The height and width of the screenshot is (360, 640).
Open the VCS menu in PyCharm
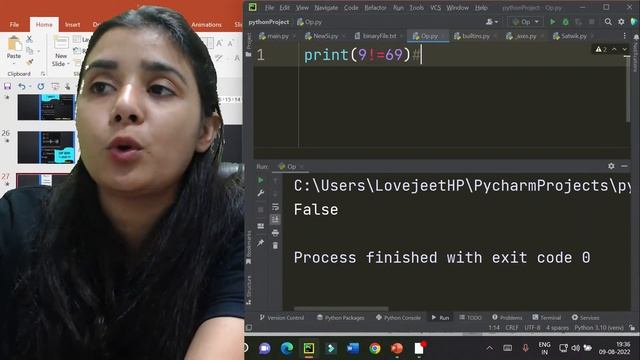(x=435, y=8)
